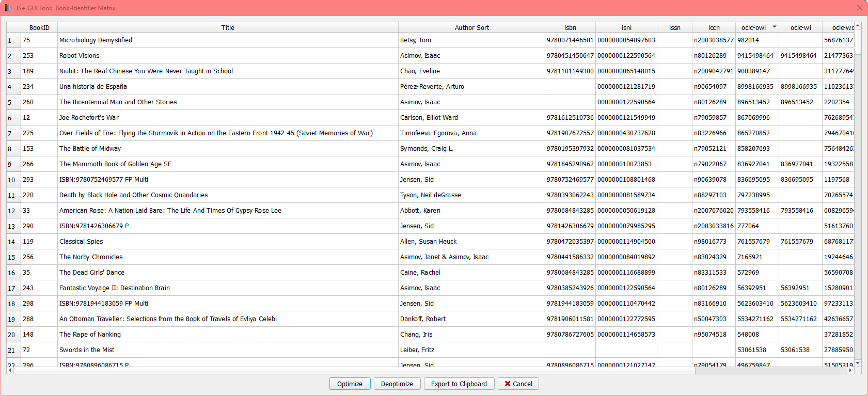
Task: Select row number 14 header
Action: (x=13, y=242)
